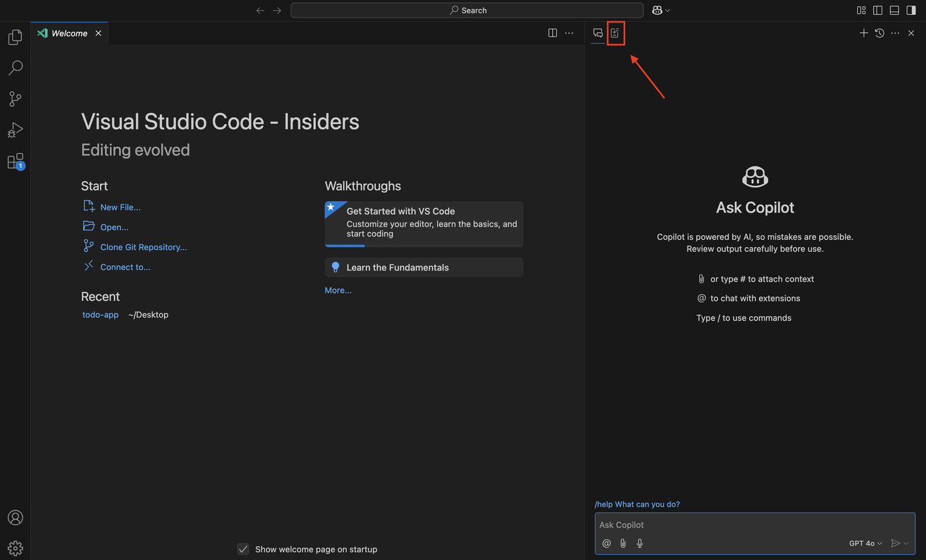Screen dimensions: 926x560
Task: Start voice chat with microphone icon
Action: [640, 543]
